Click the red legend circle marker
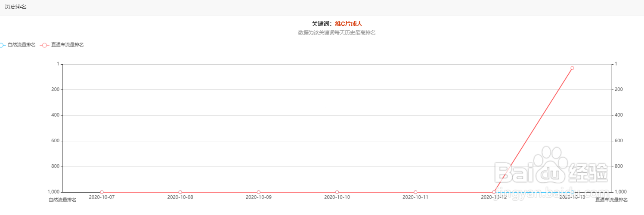 (44, 45)
